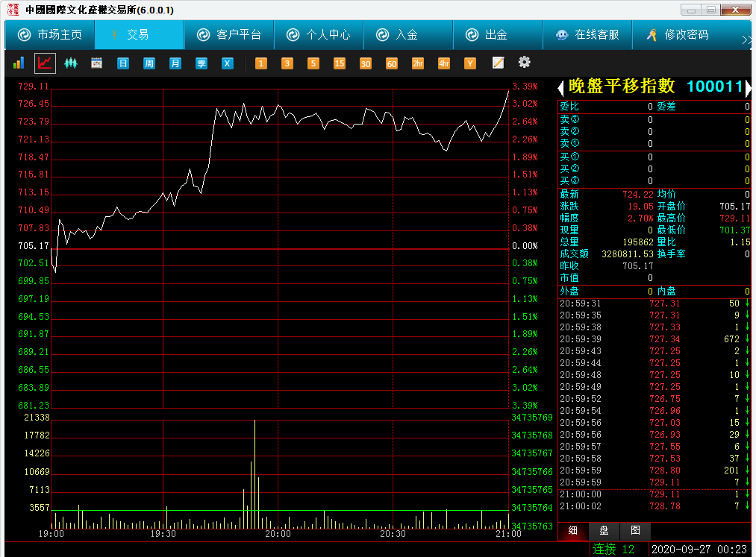Choose the daily (日) period icon

click(123, 63)
